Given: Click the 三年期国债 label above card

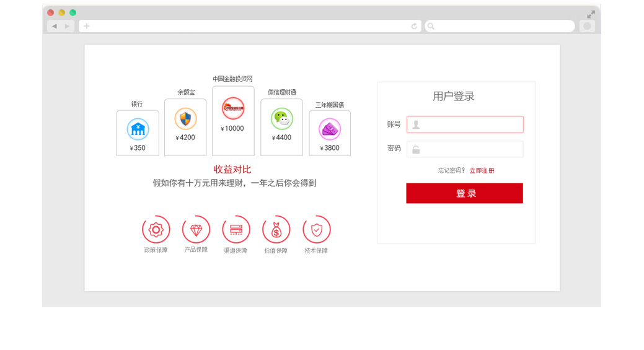Looking at the screenshot, I should tap(329, 105).
